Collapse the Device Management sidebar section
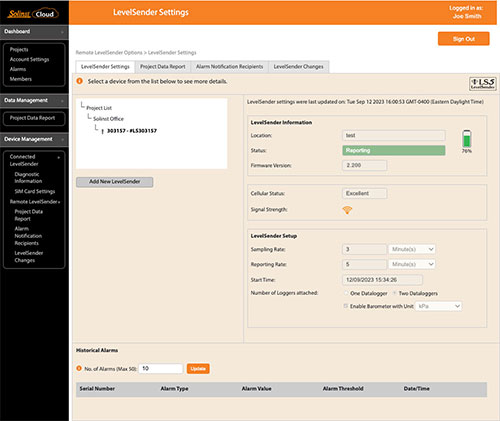 tap(62, 139)
